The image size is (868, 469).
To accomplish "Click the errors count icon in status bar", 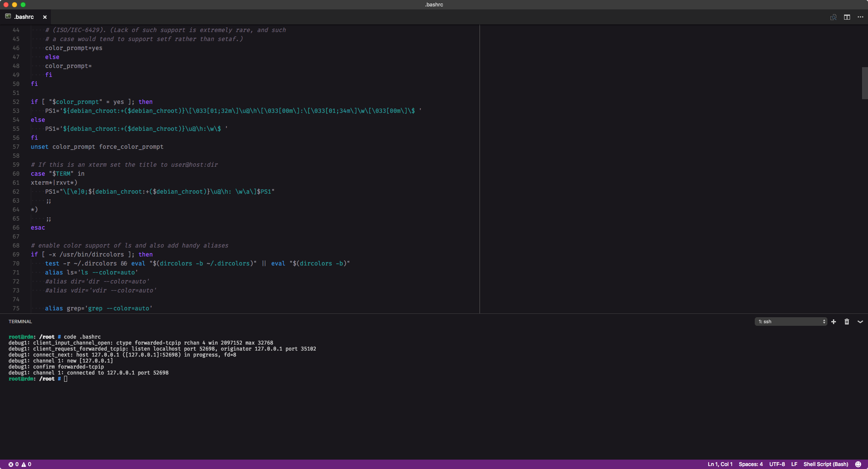I will pos(11,464).
